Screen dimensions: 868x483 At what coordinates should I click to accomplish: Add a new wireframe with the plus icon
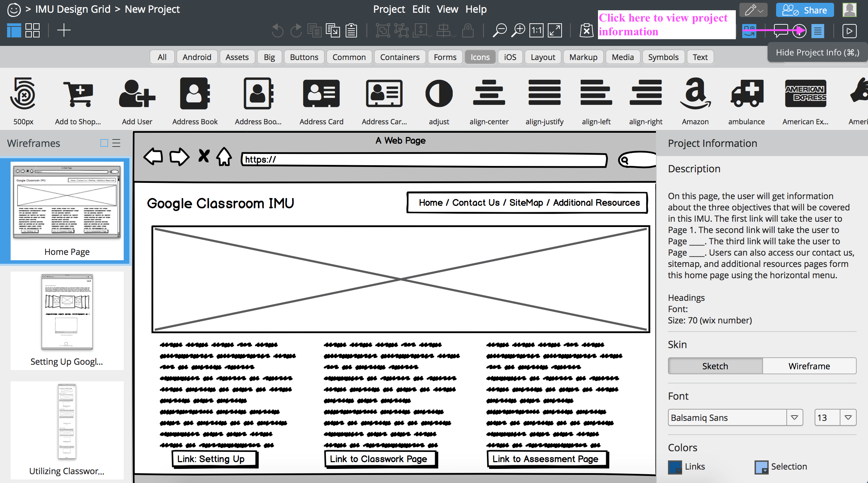[64, 30]
